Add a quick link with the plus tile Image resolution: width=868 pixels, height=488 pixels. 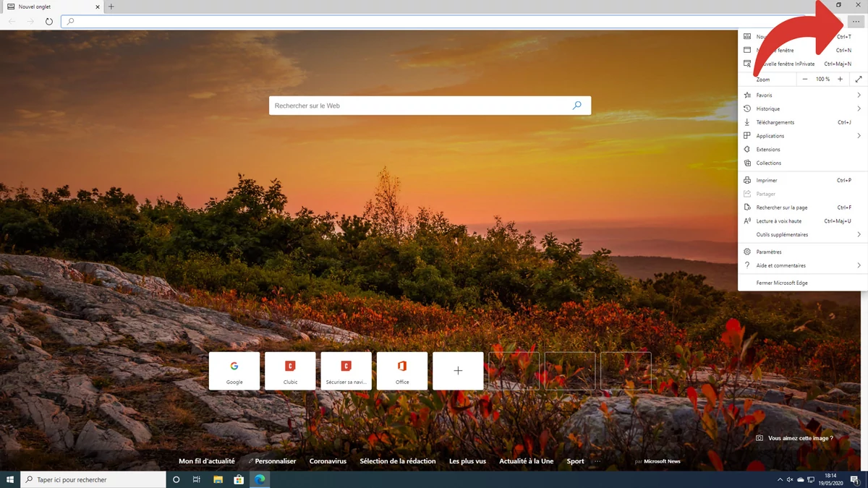pos(458,371)
